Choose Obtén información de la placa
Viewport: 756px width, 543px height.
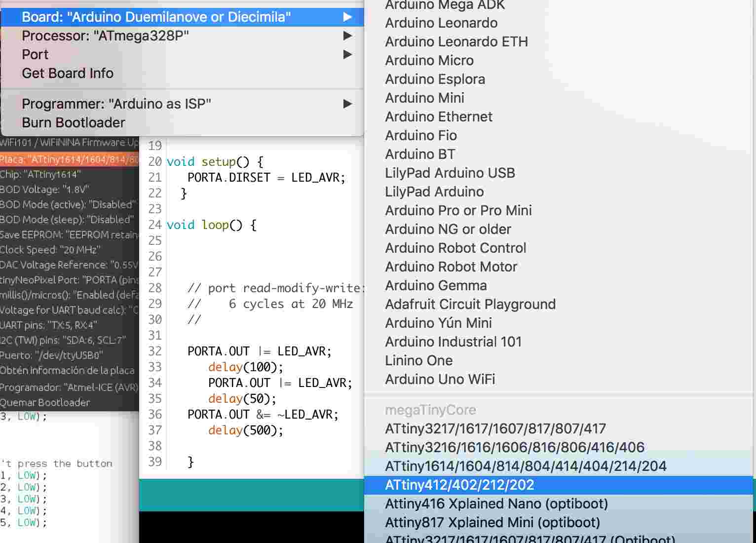click(x=70, y=370)
